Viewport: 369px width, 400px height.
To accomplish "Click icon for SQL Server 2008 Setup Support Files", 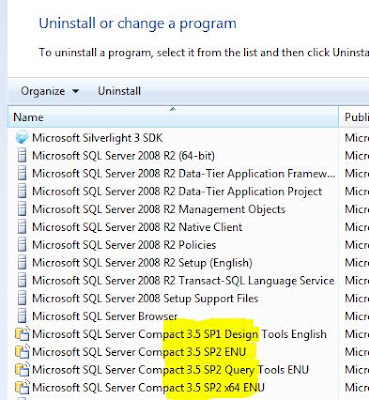I will pyautogui.click(x=22, y=298).
